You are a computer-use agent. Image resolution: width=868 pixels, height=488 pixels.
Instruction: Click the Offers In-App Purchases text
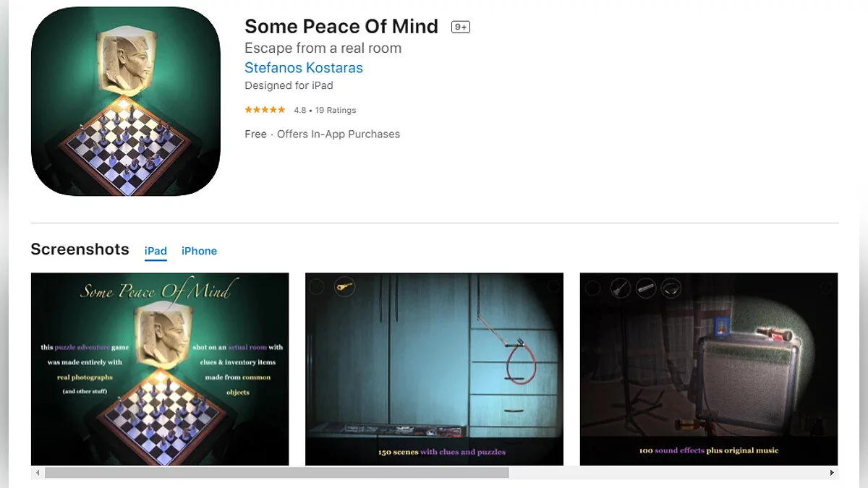pos(339,134)
